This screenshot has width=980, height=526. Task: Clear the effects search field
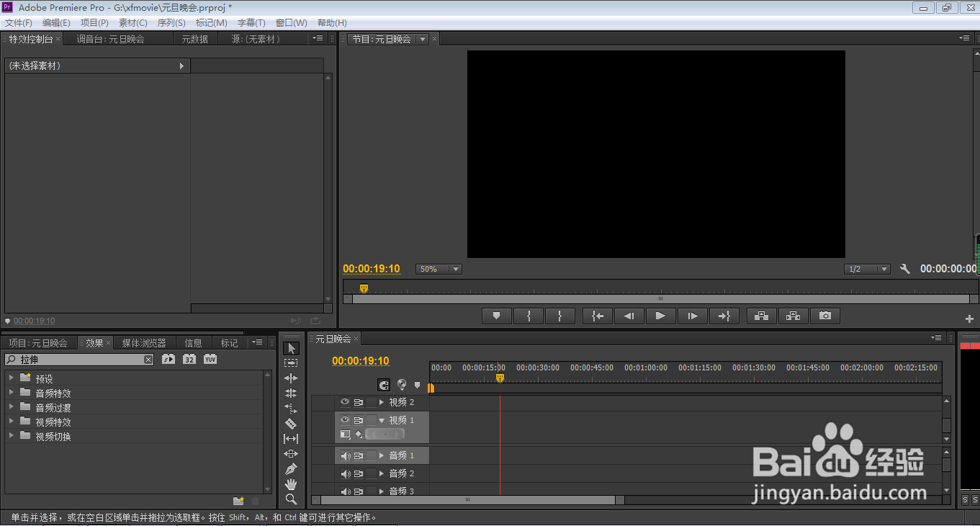(148, 360)
